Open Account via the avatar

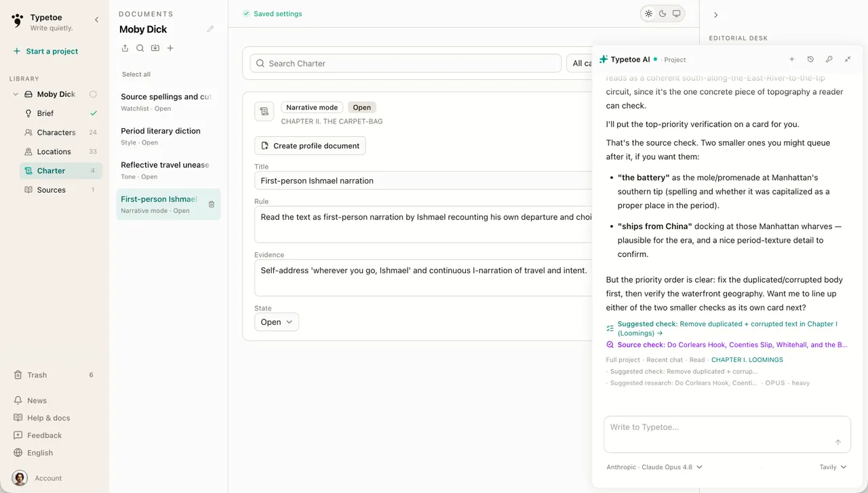tap(20, 478)
